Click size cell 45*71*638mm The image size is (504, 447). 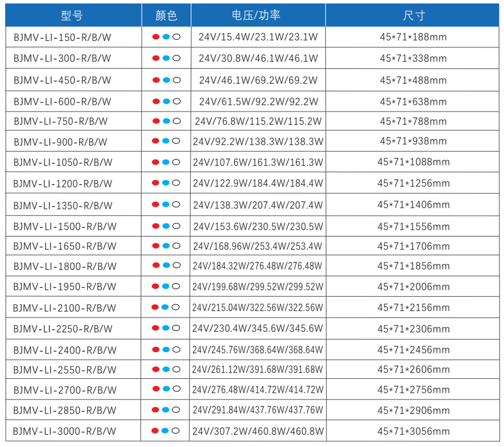point(413,102)
